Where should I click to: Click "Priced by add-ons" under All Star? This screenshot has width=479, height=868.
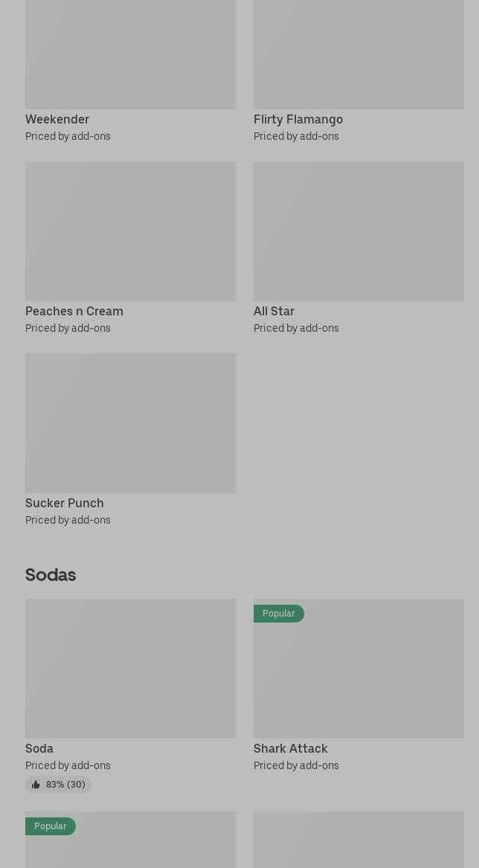pos(296,328)
